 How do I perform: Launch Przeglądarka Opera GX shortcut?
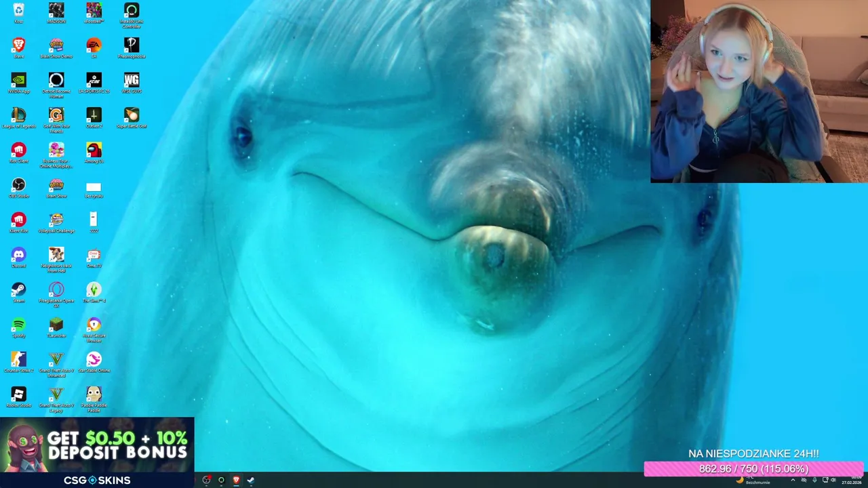click(56, 295)
